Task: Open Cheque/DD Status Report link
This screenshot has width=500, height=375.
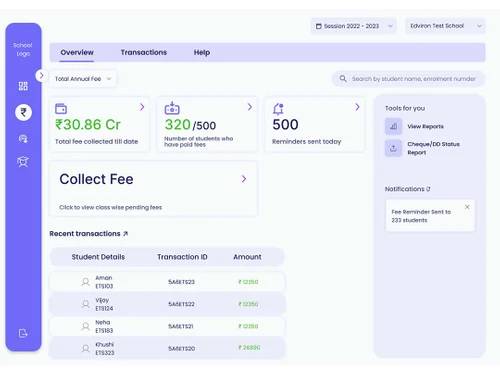Action: pos(433,148)
